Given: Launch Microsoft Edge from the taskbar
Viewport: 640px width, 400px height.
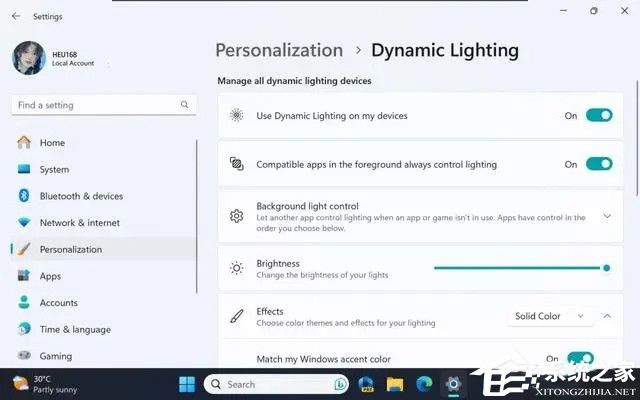Looking at the screenshot, I should (424, 384).
